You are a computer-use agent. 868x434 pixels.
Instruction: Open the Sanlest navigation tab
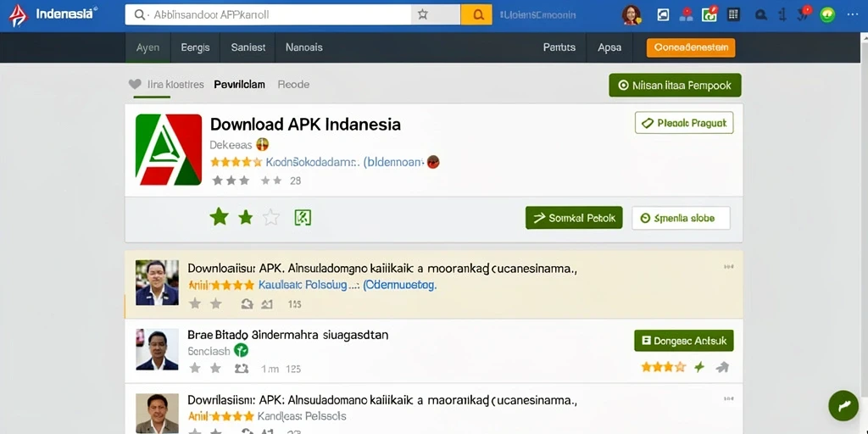(248, 47)
